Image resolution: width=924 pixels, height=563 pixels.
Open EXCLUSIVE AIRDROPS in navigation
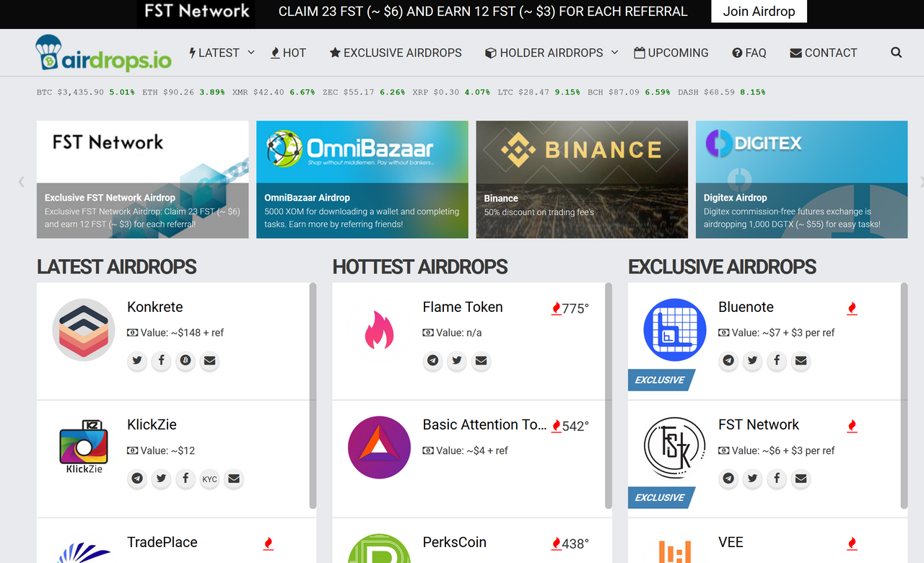[396, 53]
